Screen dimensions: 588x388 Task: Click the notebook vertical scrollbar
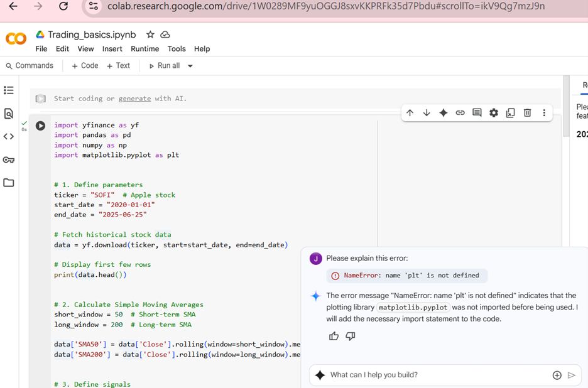(x=566, y=107)
